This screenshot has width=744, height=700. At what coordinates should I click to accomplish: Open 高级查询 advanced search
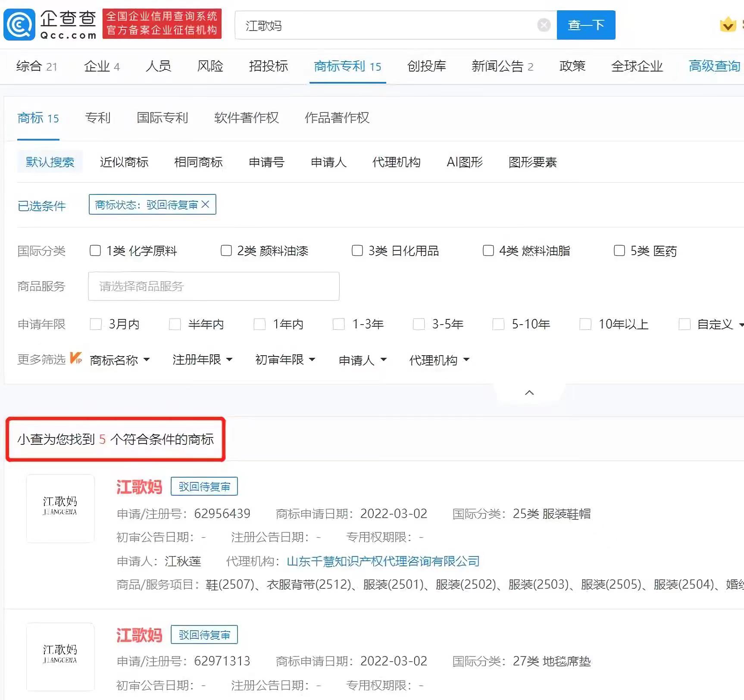coord(715,66)
